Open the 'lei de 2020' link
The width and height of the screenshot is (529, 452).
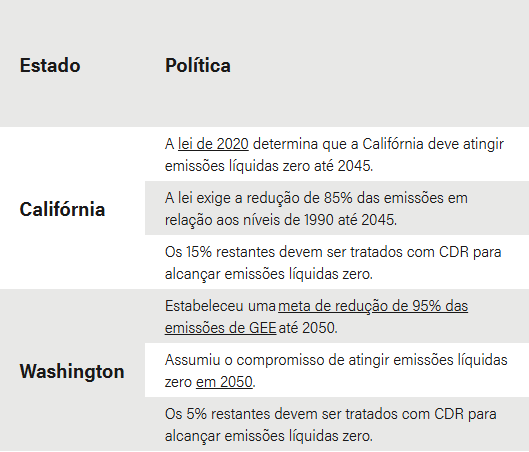coord(213,144)
